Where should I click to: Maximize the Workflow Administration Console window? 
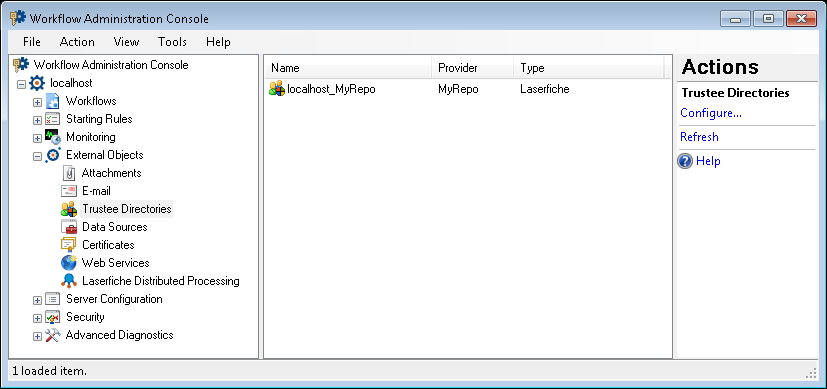click(x=768, y=18)
